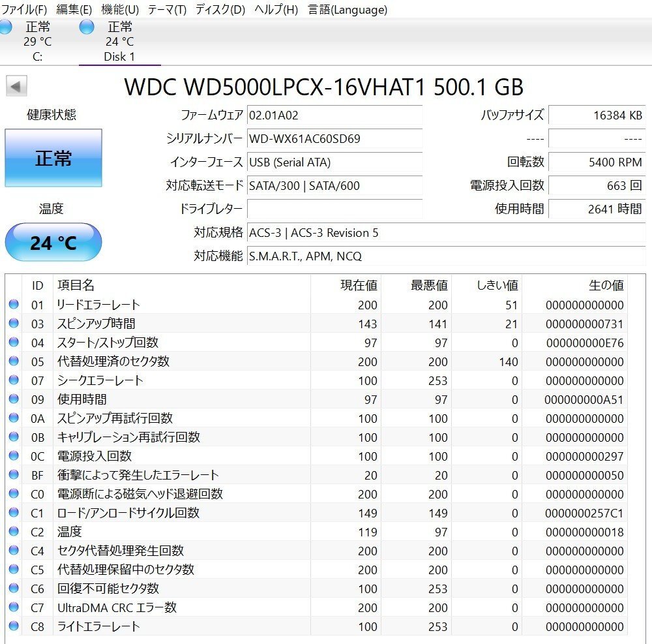This screenshot has height=644, width=652.
Task: Click raw value 0000000257C1
Action: point(584,513)
